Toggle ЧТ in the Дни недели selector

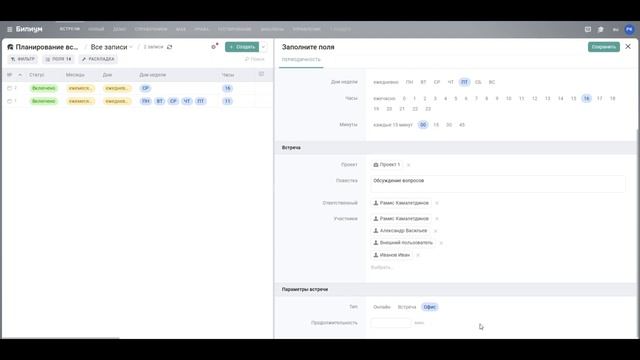[x=451, y=82]
